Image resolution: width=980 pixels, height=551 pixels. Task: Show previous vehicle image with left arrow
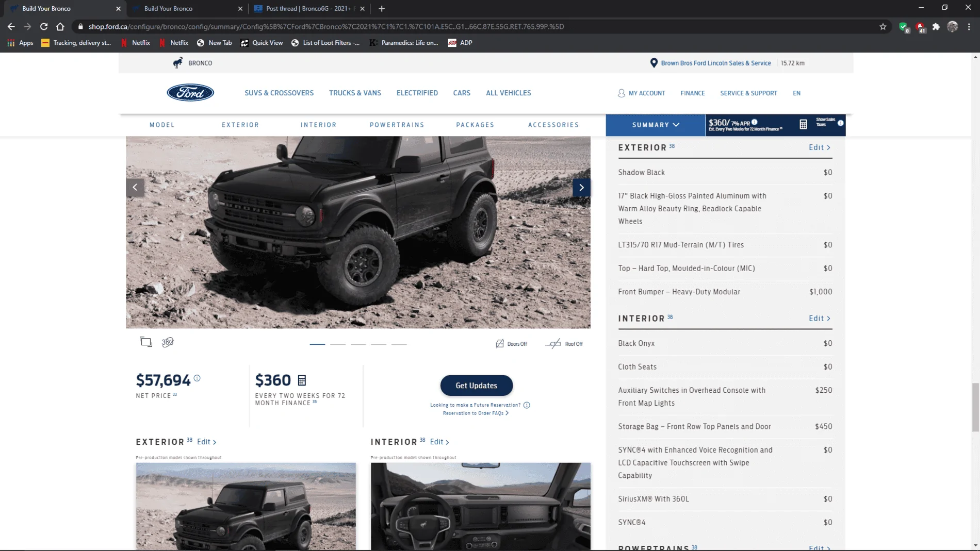135,188
